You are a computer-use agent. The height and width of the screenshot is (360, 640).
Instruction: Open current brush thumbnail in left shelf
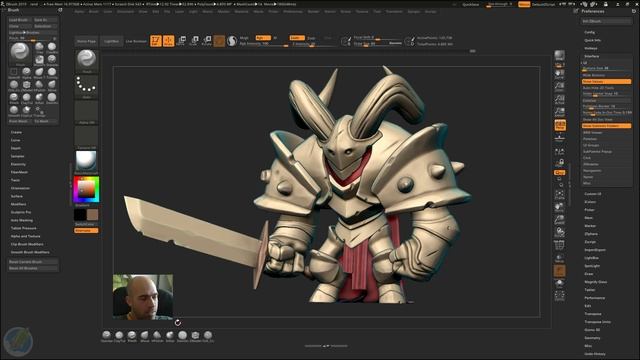pyautogui.click(x=87, y=60)
